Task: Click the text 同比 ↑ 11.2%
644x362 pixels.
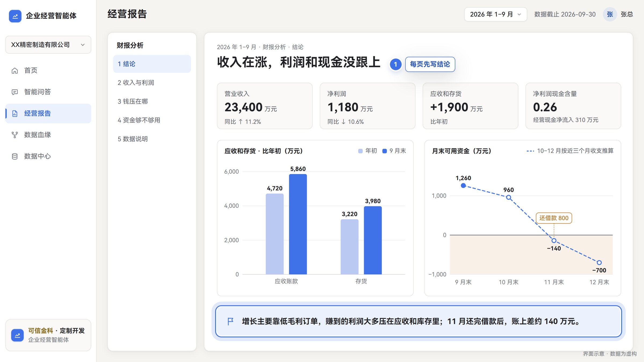Action: click(243, 122)
